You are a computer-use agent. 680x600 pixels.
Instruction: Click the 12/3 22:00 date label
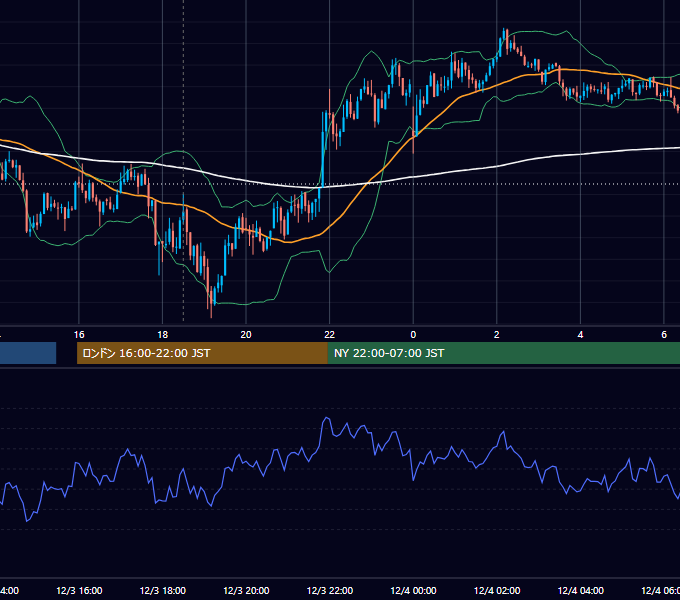click(330, 590)
